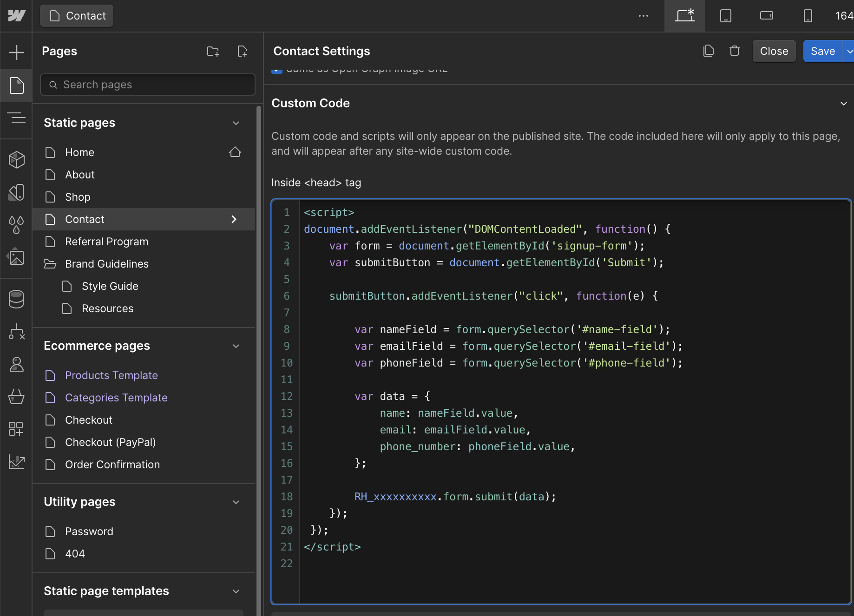Select the Order Confirmation page

144,465
